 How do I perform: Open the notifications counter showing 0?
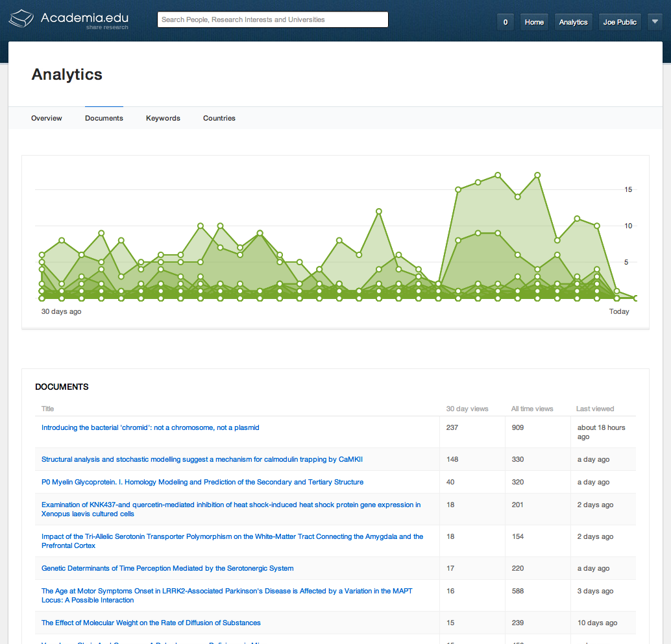(x=505, y=21)
